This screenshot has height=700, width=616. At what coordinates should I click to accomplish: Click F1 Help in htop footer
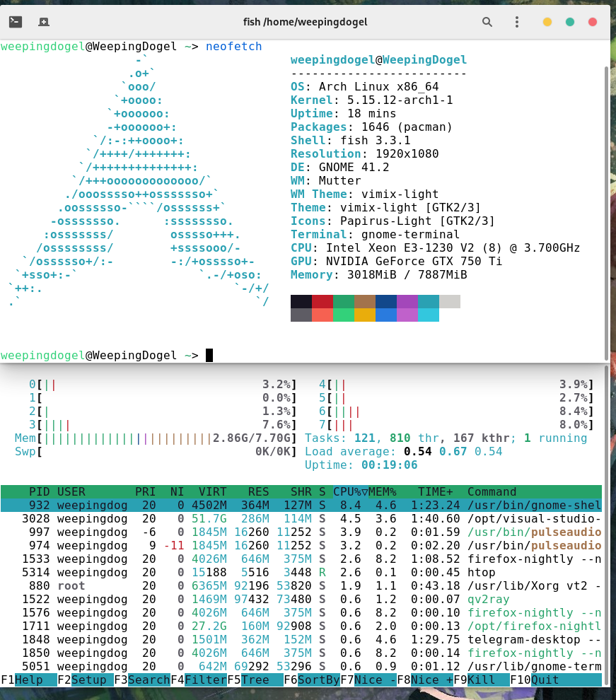click(28, 679)
